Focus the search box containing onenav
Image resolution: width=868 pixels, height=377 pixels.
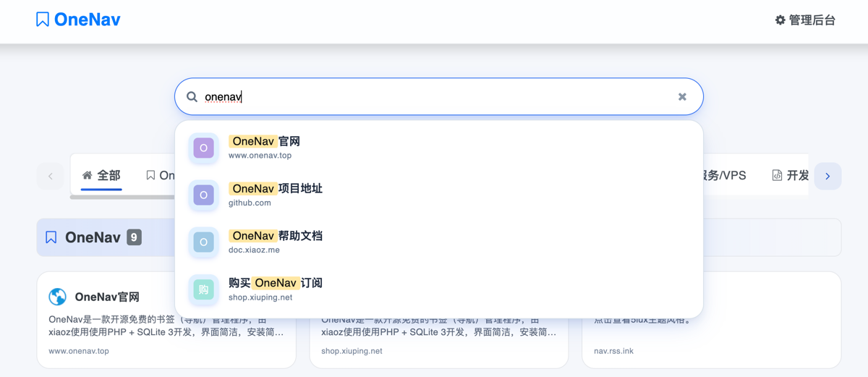[x=438, y=96]
